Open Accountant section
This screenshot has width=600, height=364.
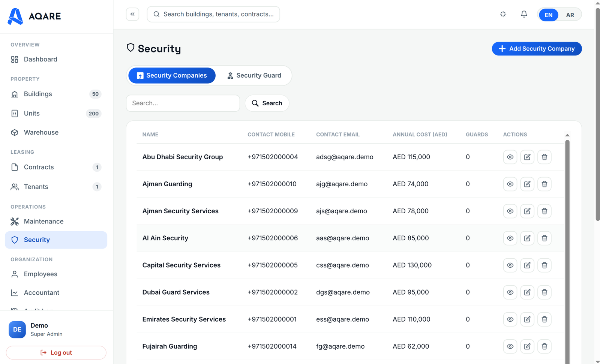point(56,293)
